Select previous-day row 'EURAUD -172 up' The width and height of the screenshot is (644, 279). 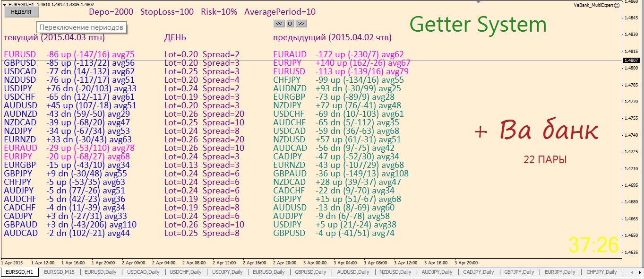(338, 54)
